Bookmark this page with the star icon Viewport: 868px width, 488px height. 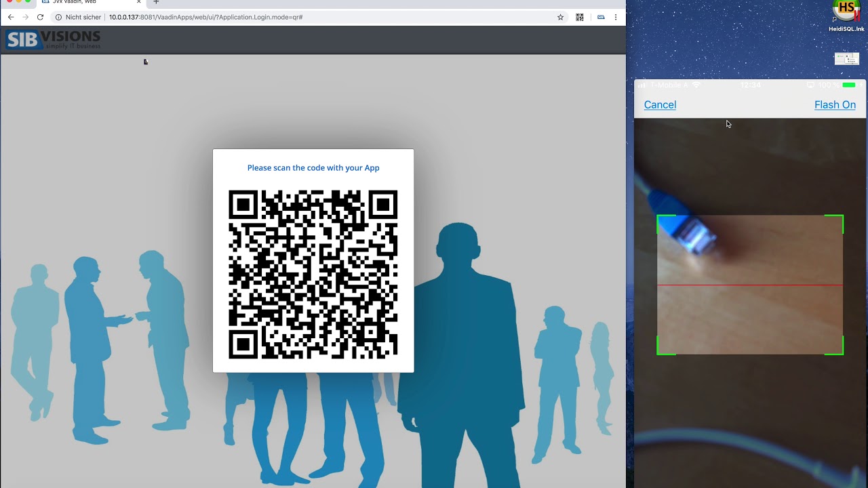[x=560, y=17]
